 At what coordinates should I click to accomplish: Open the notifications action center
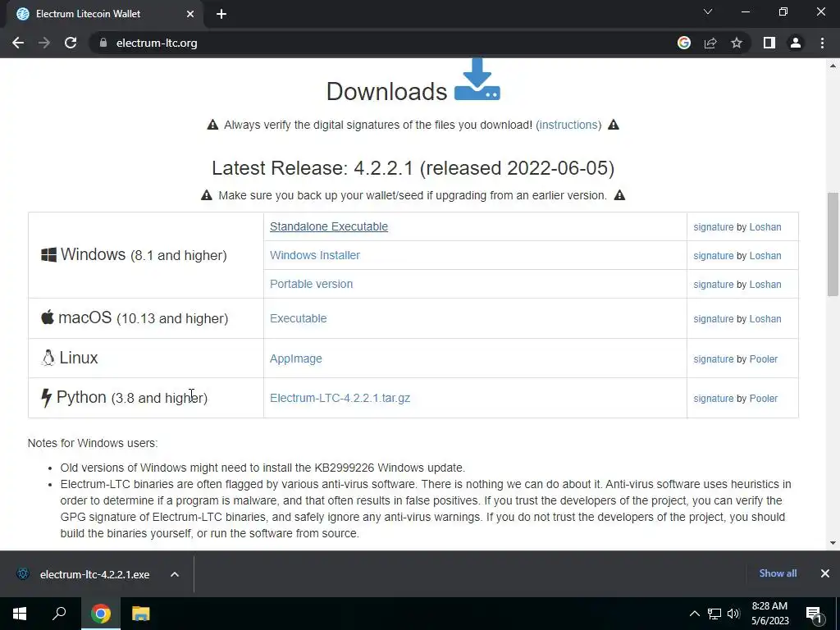[x=815, y=614]
